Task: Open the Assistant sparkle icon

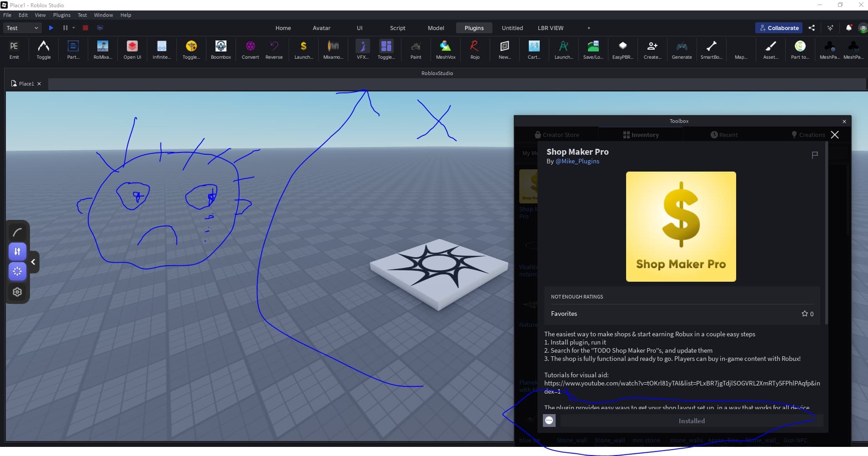Action: 830,28
